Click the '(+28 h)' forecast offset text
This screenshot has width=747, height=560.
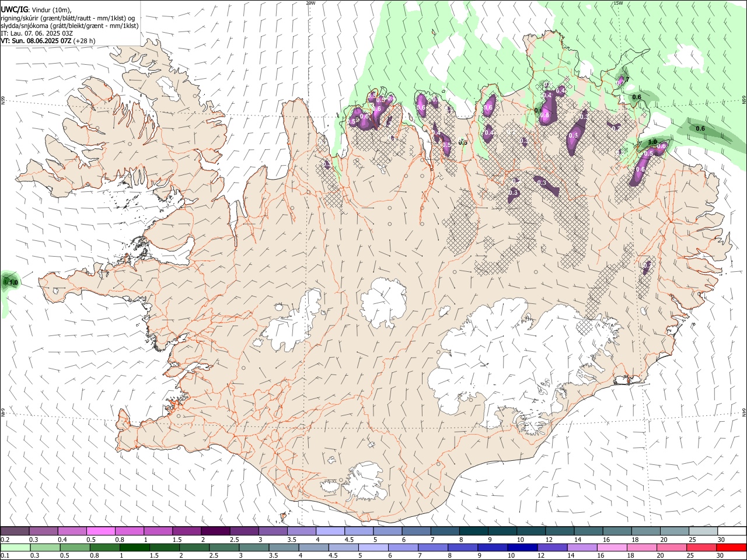pos(85,41)
